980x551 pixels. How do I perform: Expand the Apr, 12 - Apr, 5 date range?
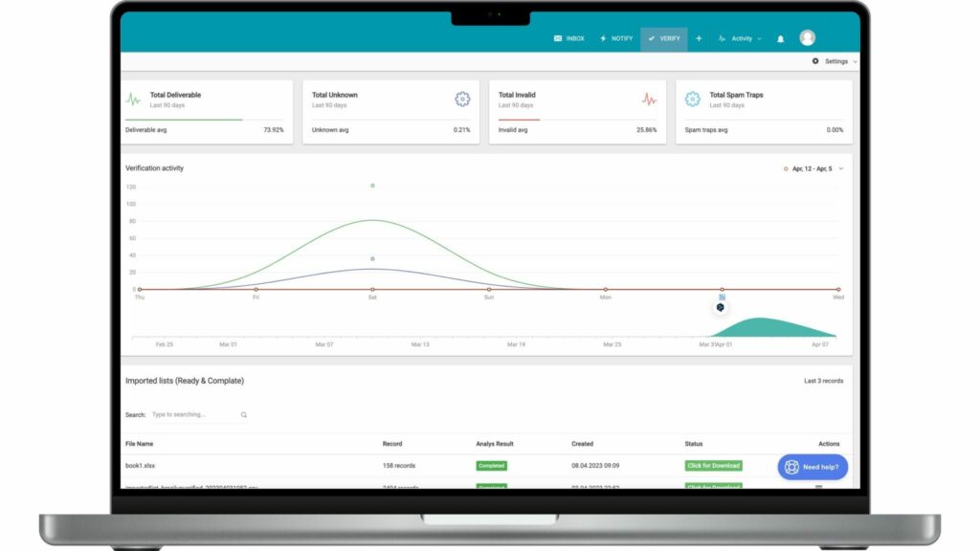click(x=813, y=168)
